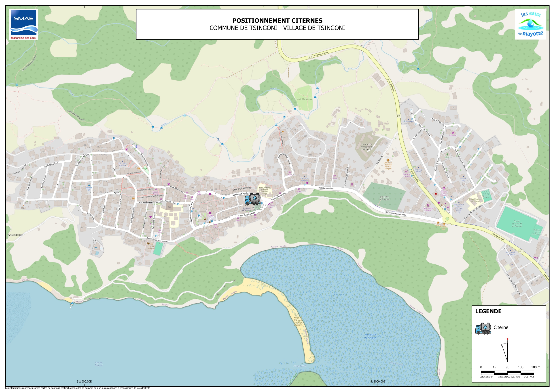
Task: Click the Somaco Tsingoni shopping cart icon
Action: [406, 172]
